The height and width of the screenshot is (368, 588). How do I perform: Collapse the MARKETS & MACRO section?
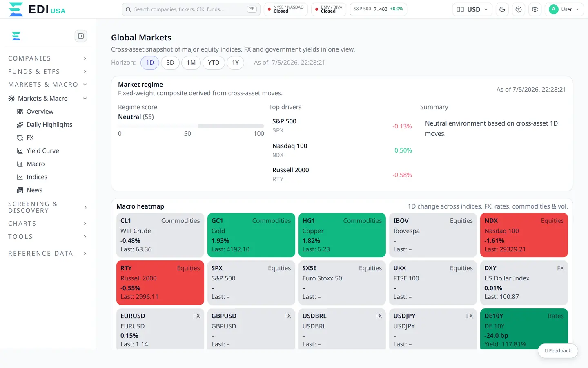click(48, 85)
